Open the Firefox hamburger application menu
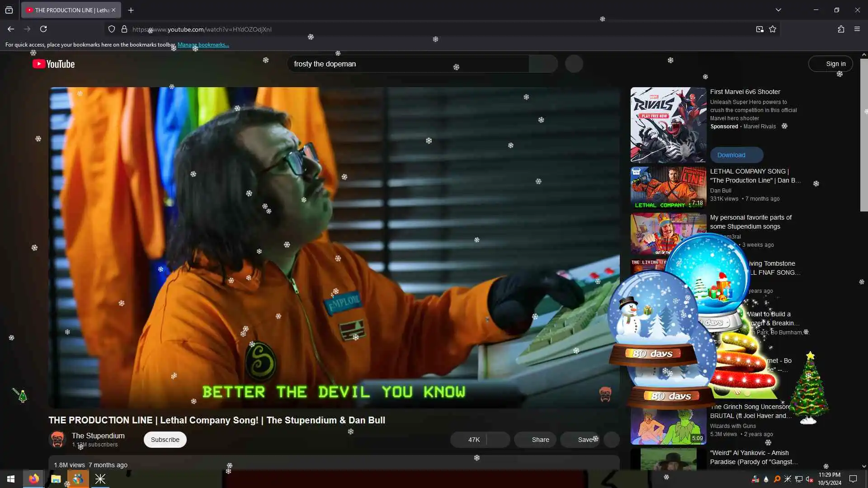The height and width of the screenshot is (488, 868). pyautogui.click(x=857, y=29)
